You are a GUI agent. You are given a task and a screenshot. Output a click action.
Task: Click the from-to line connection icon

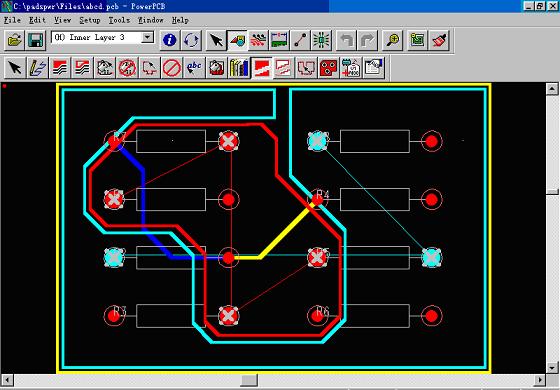[x=301, y=40]
